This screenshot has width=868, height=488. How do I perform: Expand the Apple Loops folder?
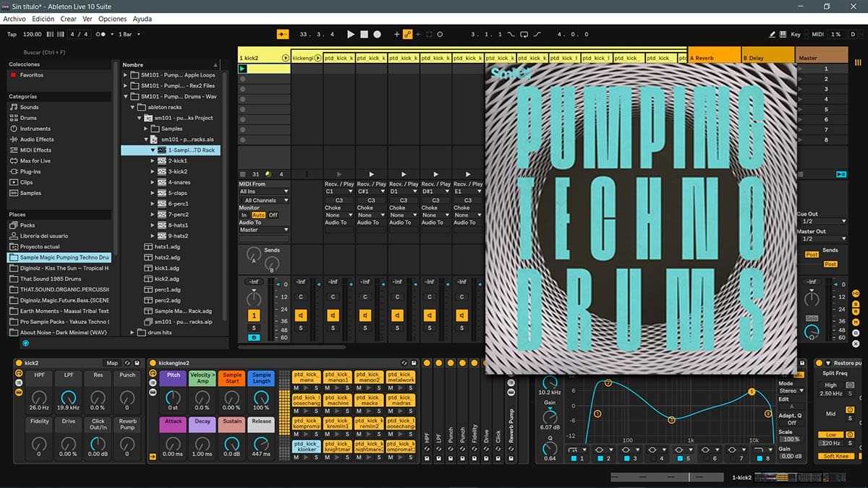coord(125,75)
